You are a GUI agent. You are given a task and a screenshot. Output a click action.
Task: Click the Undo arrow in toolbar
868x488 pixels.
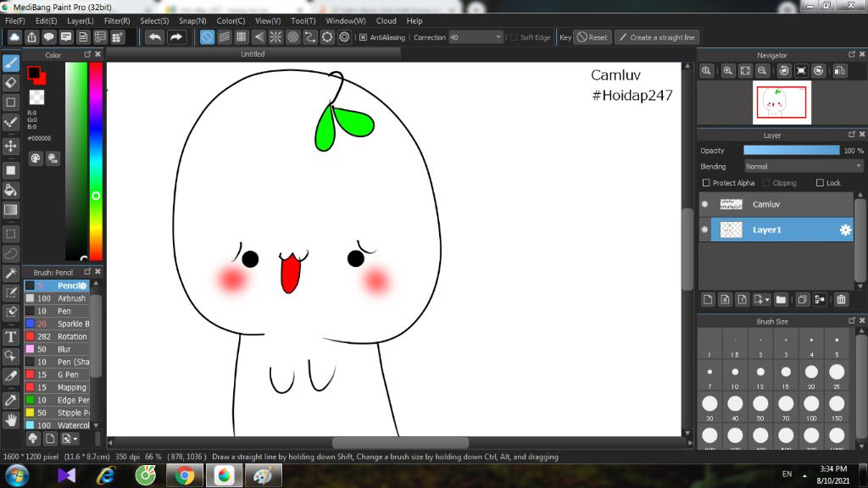pyautogui.click(x=155, y=37)
